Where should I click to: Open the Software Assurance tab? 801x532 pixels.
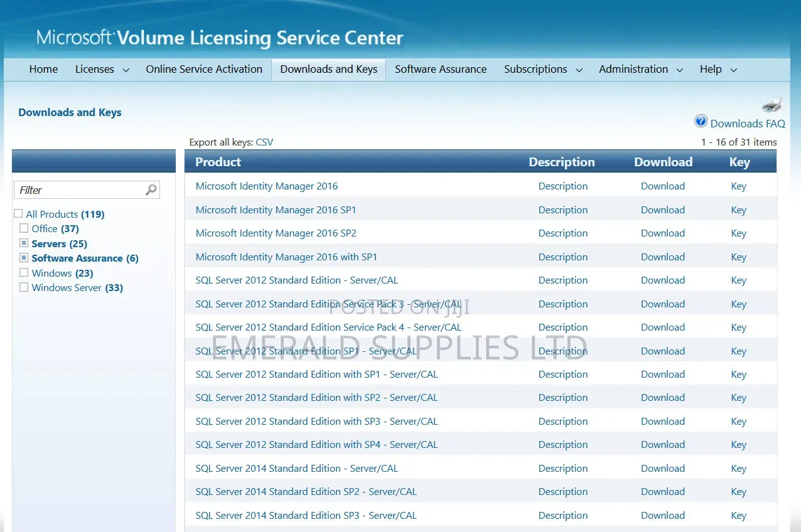(x=441, y=69)
